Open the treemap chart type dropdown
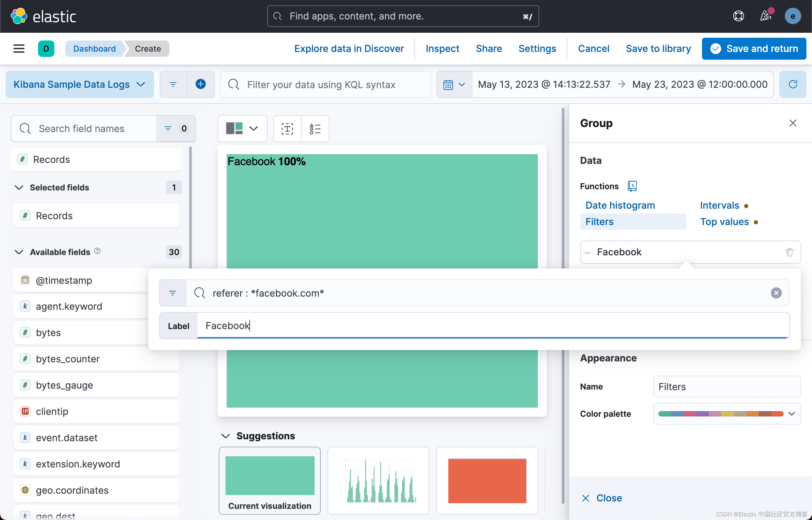This screenshot has width=812, height=520. click(x=242, y=129)
